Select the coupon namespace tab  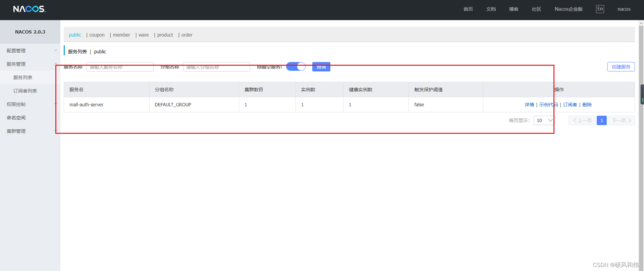[x=97, y=35]
